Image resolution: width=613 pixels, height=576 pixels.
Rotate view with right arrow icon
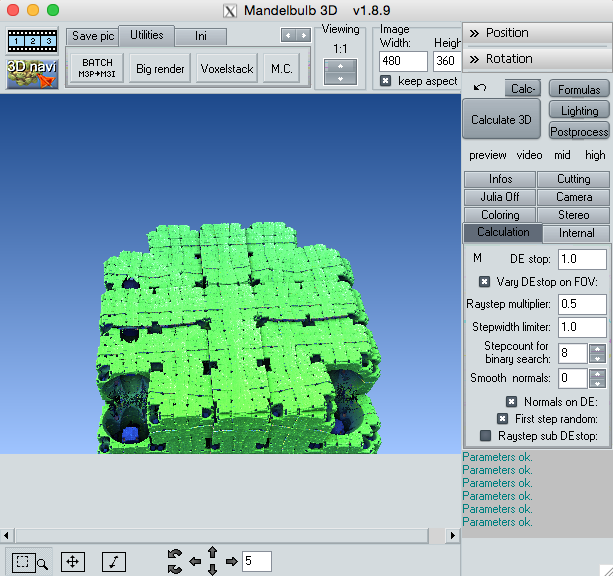click(x=231, y=562)
